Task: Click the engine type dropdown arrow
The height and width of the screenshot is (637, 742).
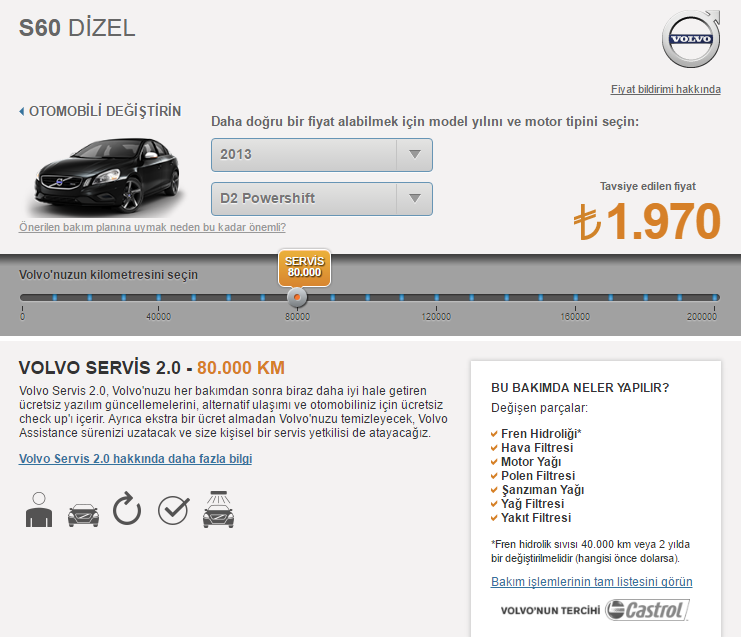Action: [415, 199]
